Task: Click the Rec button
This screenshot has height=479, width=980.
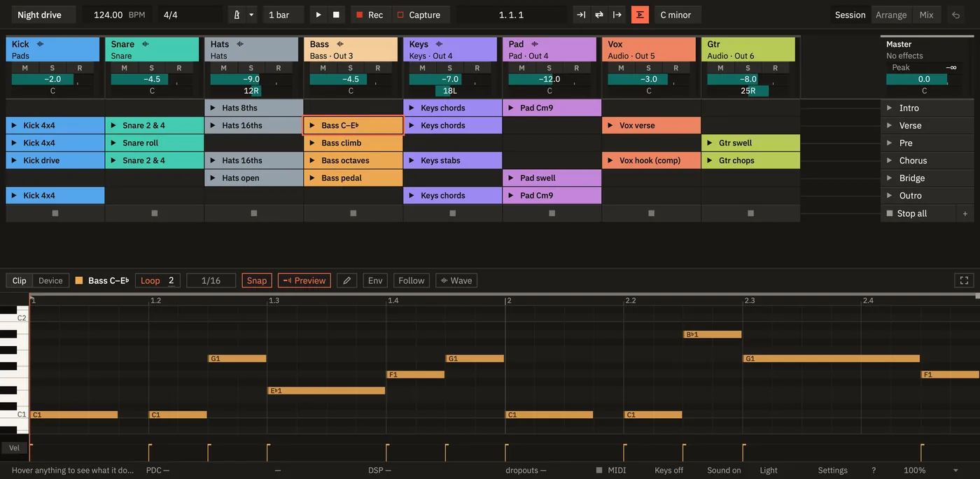Action: click(370, 15)
